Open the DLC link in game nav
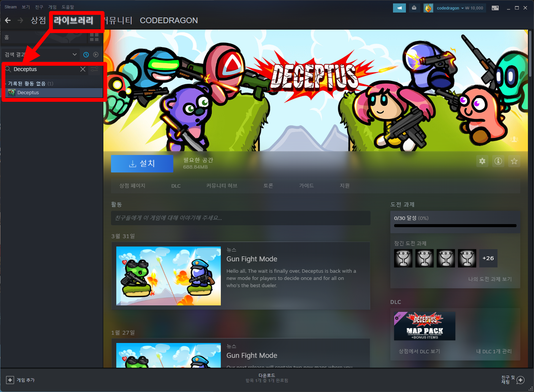534x392 pixels. 176,186
